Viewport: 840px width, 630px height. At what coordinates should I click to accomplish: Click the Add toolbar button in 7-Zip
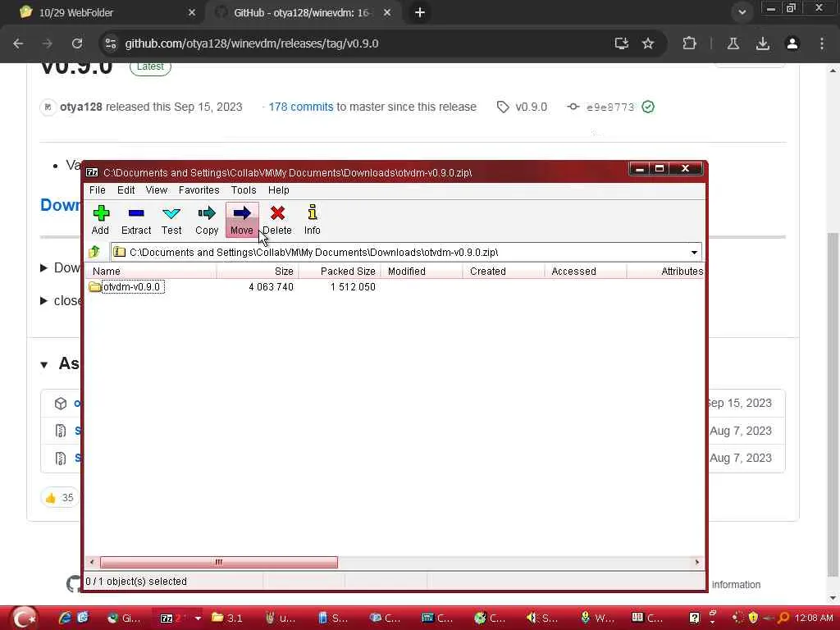(100, 220)
